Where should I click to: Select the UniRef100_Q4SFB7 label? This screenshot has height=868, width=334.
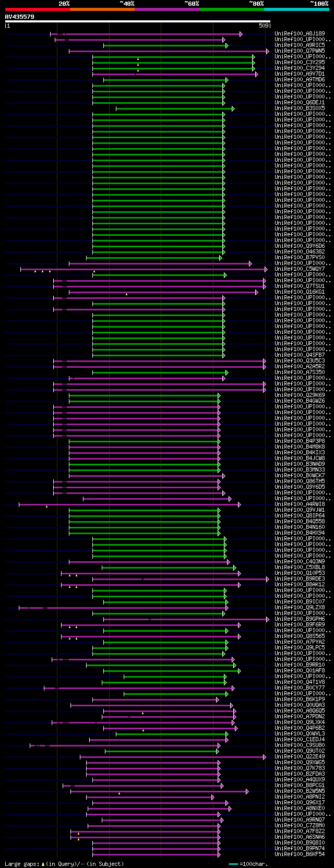pos(300,355)
